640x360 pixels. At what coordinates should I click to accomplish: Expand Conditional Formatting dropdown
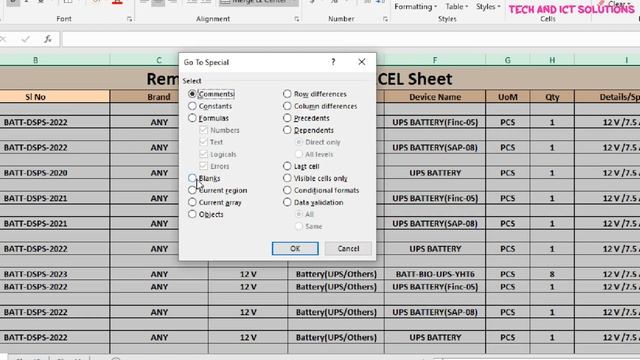(415, 7)
